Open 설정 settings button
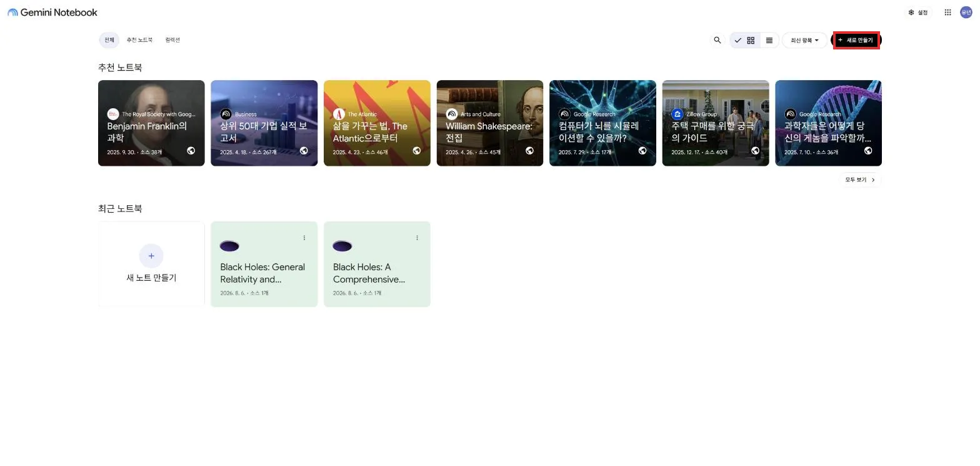This screenshot has height=466, width=980. (919, 13)
